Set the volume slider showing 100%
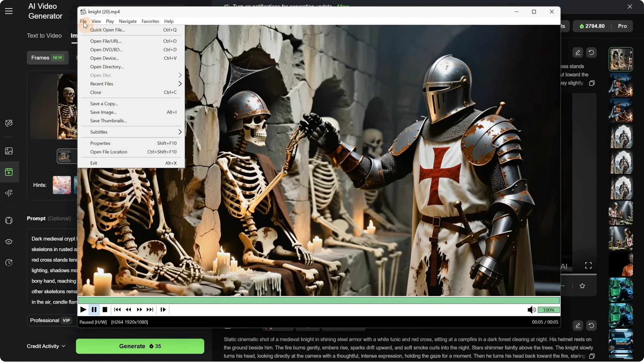 tap(548, 310)
